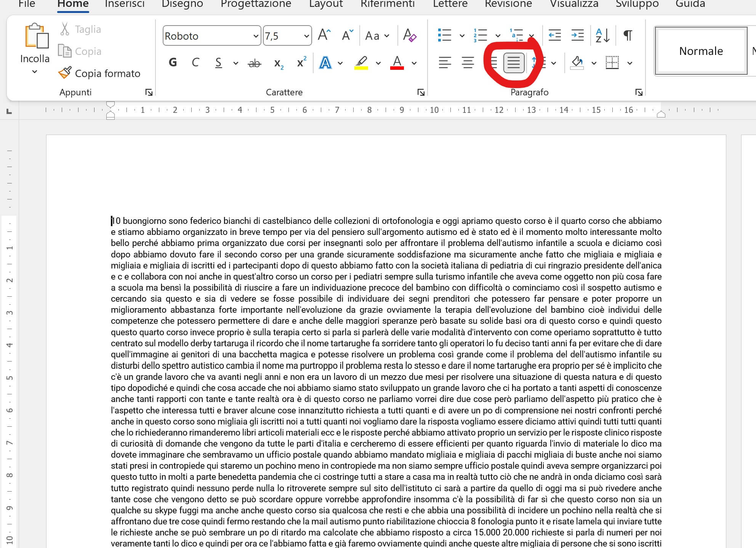Image resolution: width=756 pixels, height=548 pixels.
Task: Toggle bold G formatting
Action: 173,63
